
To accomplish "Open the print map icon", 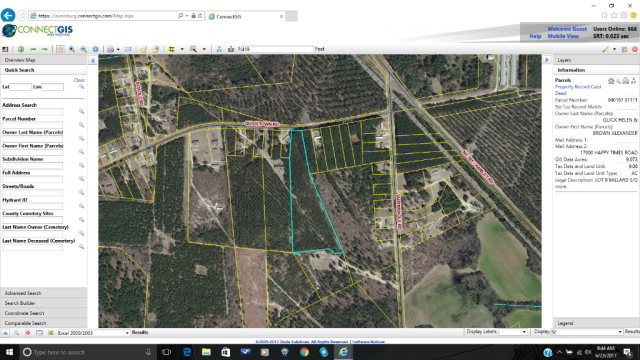I will pos(110,49).
